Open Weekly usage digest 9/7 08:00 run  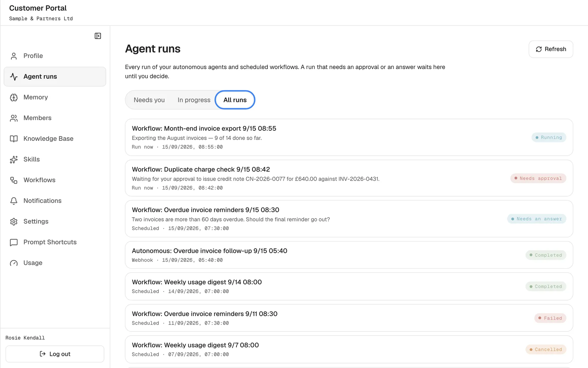349,349
